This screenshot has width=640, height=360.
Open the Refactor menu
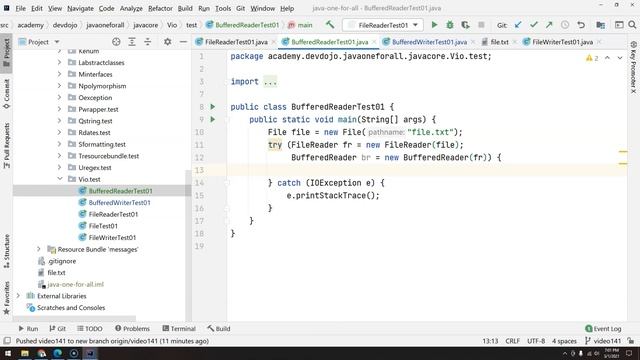tap(160, 8)
